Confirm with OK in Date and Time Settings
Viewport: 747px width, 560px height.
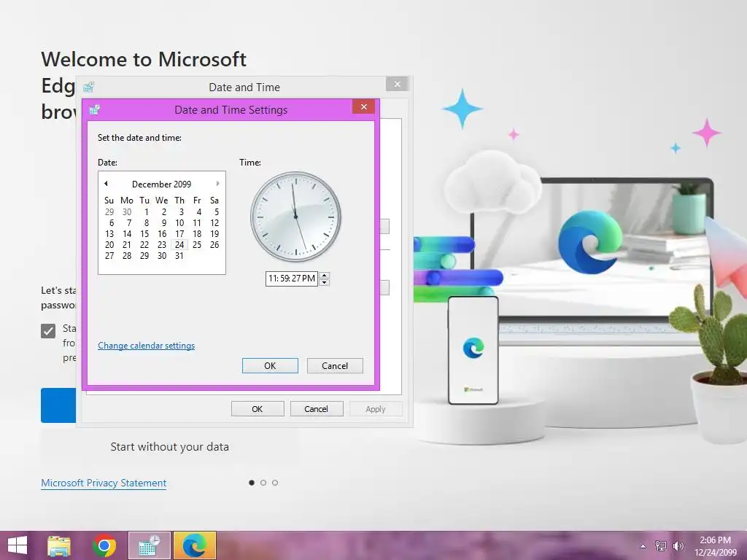coord(270,366)
